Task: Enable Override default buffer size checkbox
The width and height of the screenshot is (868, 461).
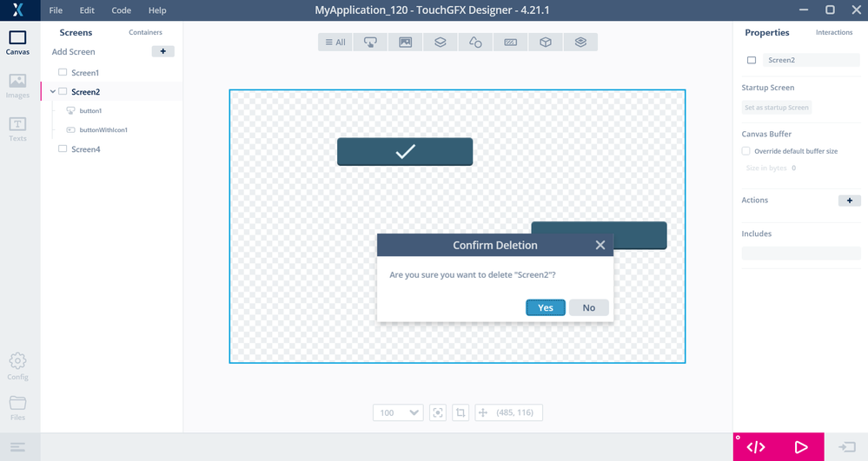Action: pyautogui.click(x=745, y=151)
